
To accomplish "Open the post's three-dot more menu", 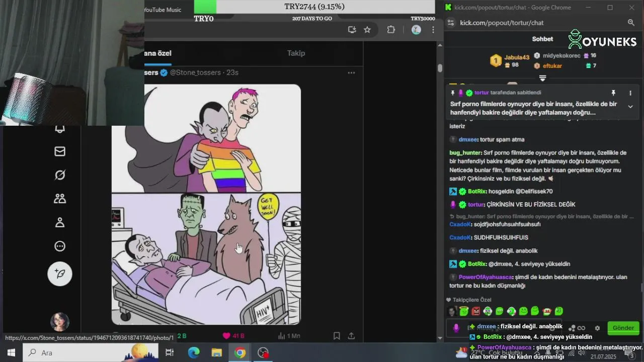I will pos(351,72).
